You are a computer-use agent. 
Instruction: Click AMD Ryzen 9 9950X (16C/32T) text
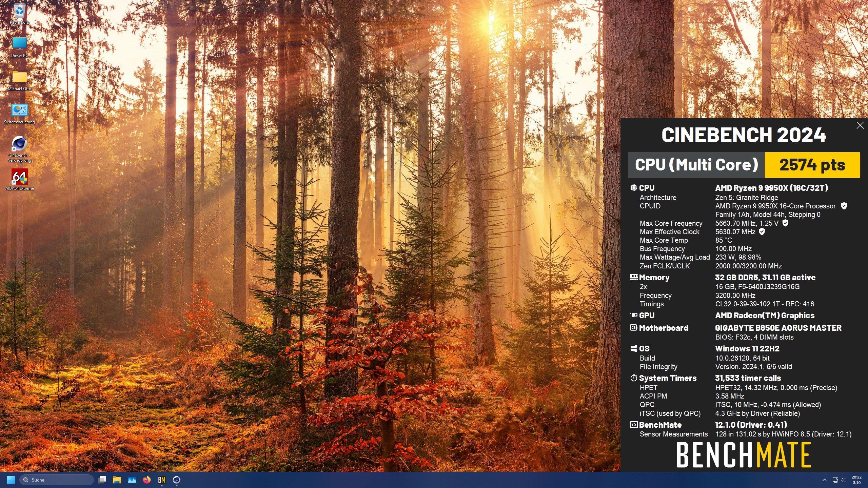coord(772,188)
